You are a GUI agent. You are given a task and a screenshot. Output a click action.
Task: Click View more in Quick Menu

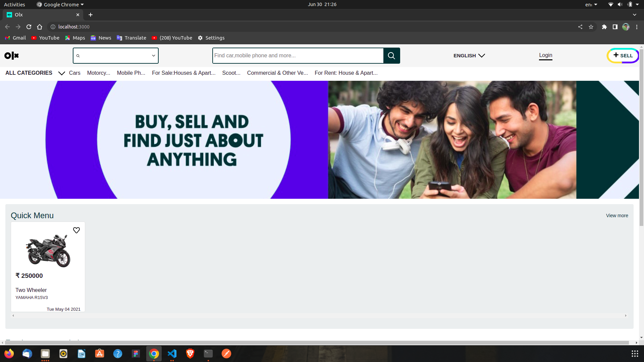point(617,216)
